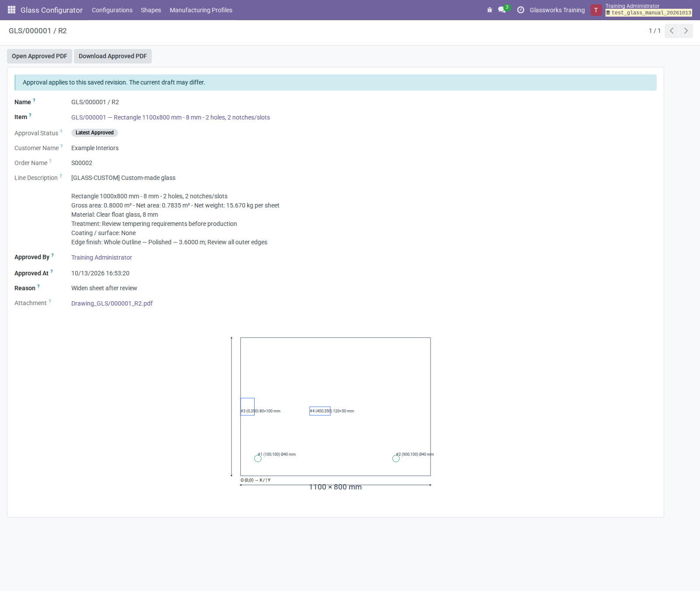Open the GLS/000001 Rectangle item link
700x591 pixels.
(171, 117)
